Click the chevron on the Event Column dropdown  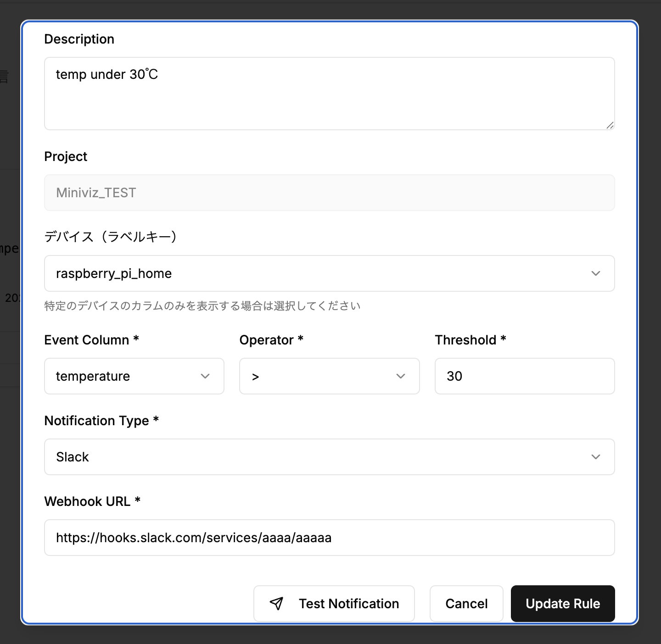pos(205,376)
